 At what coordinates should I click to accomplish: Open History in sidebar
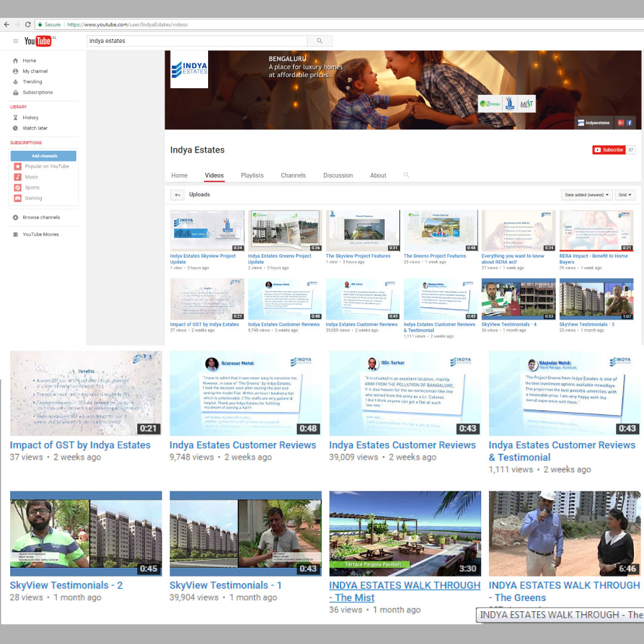[30, 117]
